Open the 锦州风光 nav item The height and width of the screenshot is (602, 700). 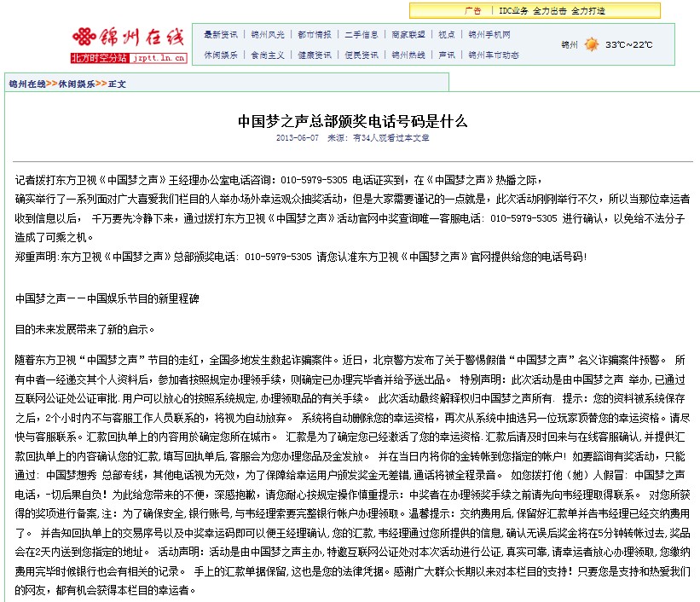(268, 35)
